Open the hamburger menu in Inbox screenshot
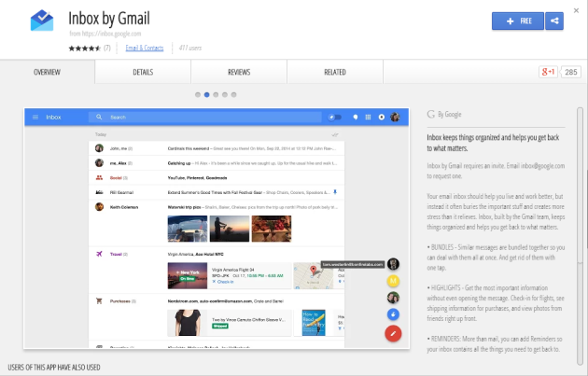The image size is (588, 376). tap(35, 118)
